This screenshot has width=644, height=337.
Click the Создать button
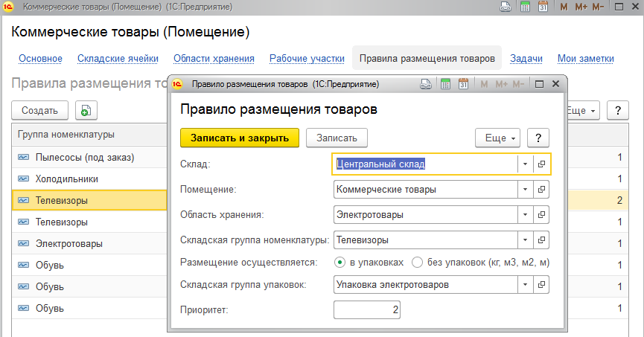tap(39, 111)
